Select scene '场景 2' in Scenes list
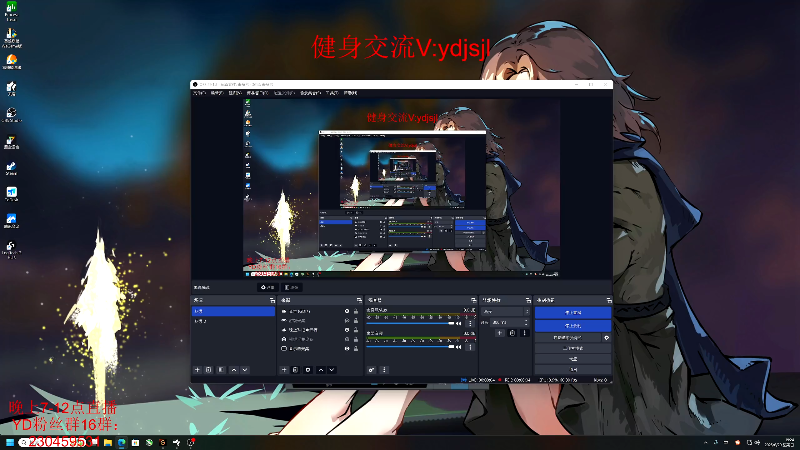 [x=233, y=321]
